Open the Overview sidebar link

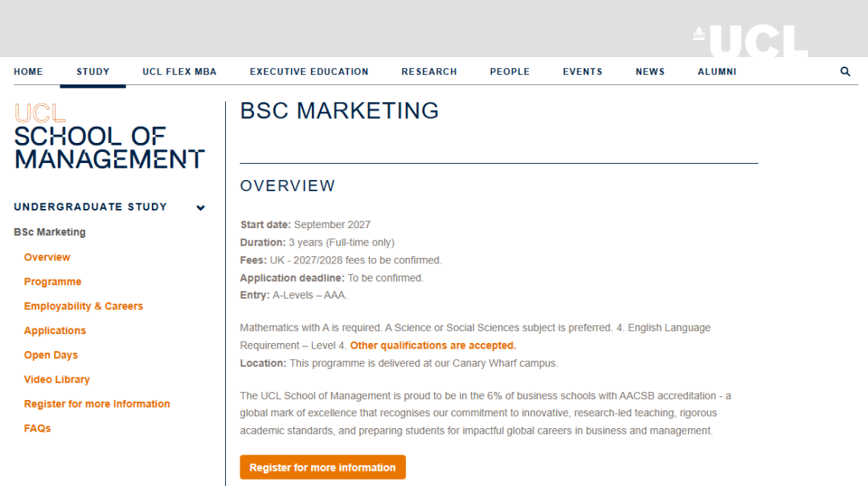[47, 257]
